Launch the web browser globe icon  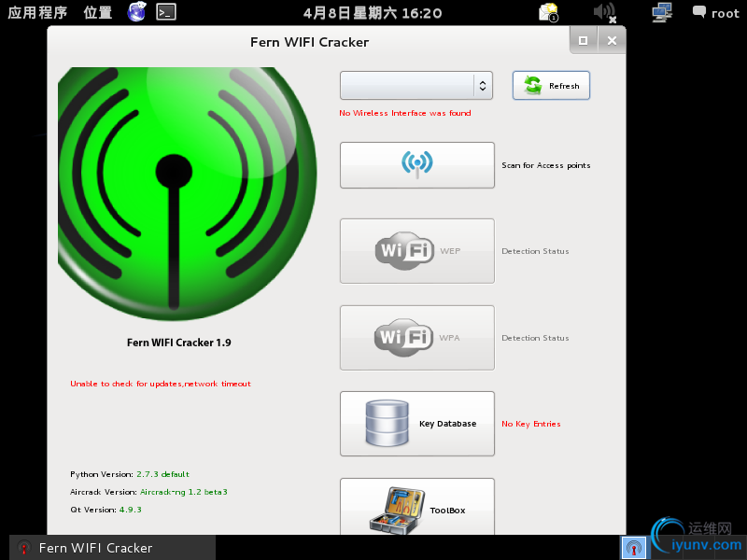136,12
